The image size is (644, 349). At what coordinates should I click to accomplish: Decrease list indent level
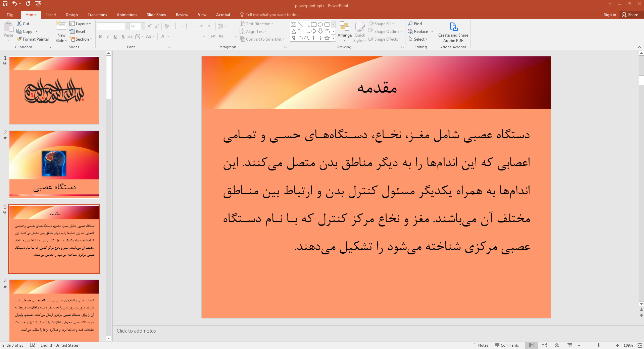pyautogui.click(x=203, y=26)
